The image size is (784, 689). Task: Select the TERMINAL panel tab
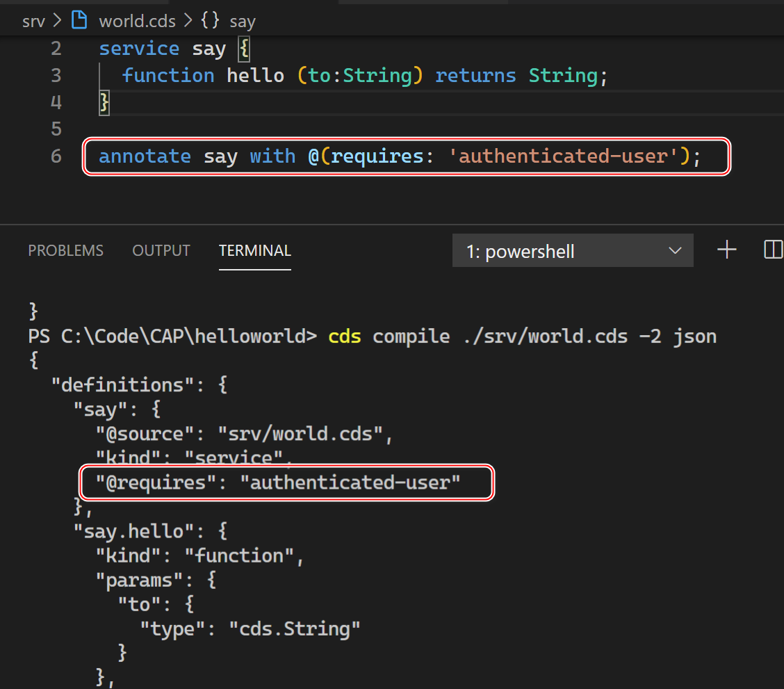pyautogui.click(x=255, y=250)
